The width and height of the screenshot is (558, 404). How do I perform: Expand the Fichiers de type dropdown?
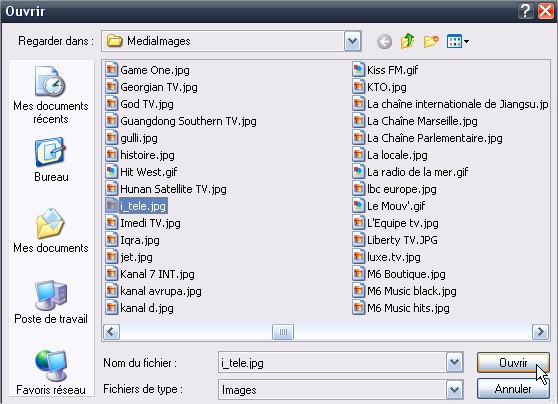[x=454, y=390]
